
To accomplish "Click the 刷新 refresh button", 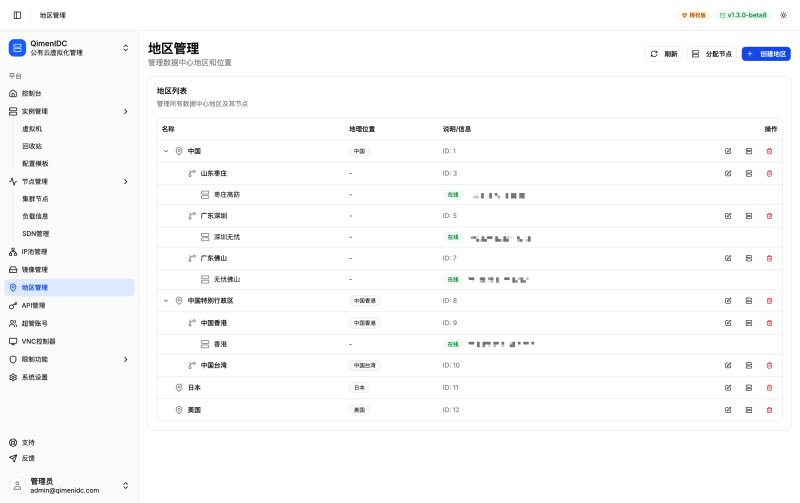I will pyautogui.click(x=664, y=54).
